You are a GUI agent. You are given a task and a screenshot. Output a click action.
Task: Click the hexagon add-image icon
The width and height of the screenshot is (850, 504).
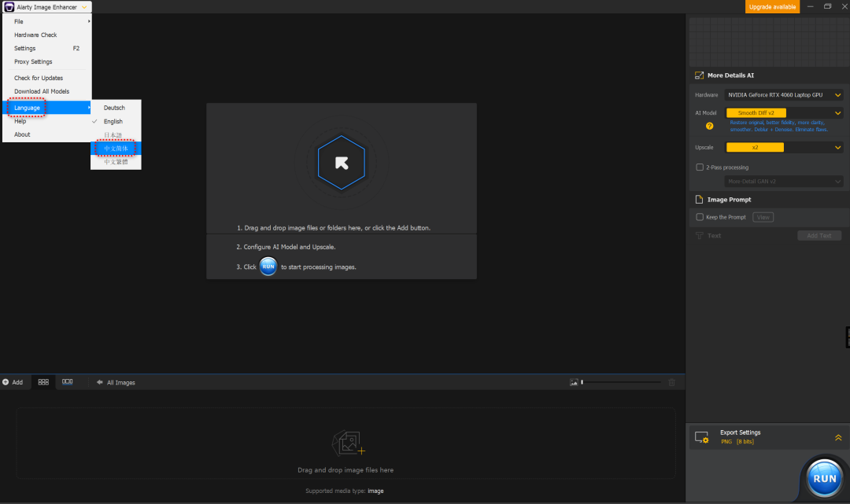(342, 163)
